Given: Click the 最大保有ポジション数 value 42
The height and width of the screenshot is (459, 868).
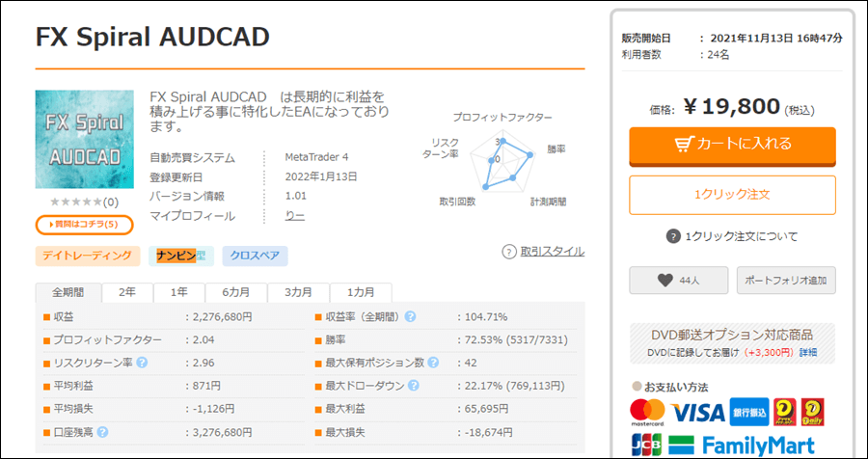Looking at the screenshot, I should [471, 364].
